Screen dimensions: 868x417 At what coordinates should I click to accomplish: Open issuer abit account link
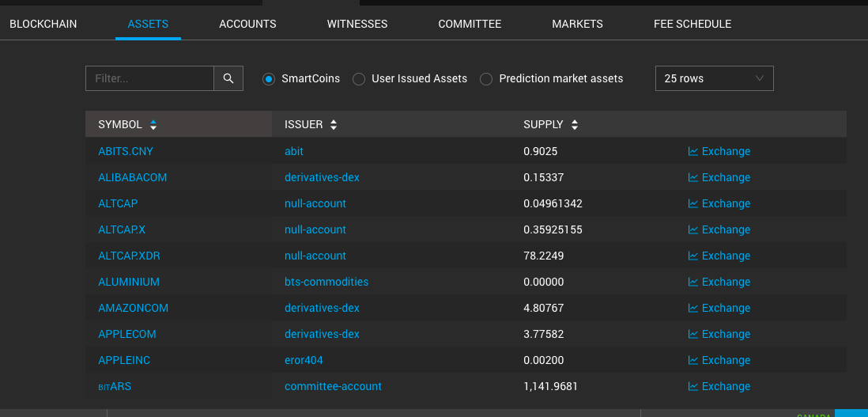[x=294, y=151]
